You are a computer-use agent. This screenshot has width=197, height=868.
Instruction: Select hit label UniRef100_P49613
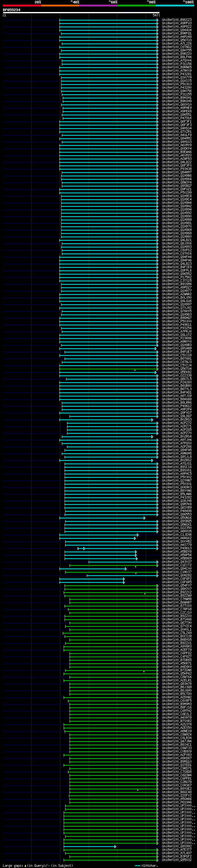click(177, 548)
